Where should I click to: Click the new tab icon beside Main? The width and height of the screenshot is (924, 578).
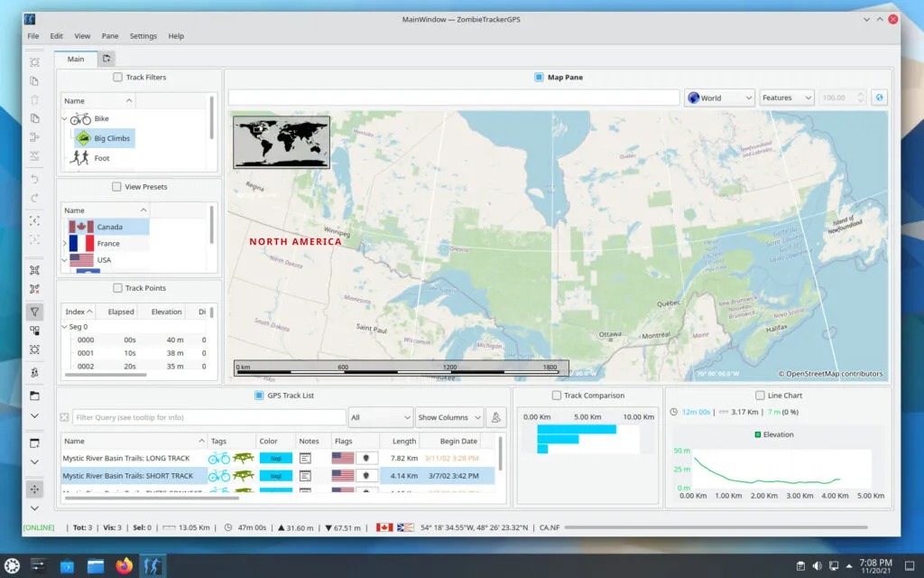106,59
